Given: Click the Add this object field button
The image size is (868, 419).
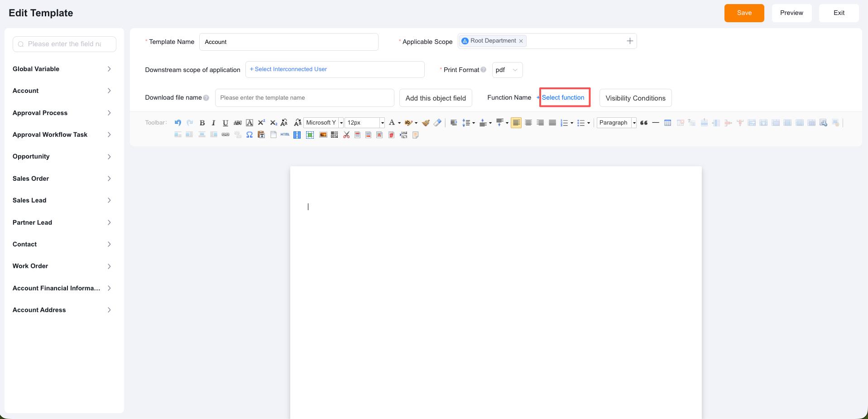Looking at the screenshot, I should point(436,98).
